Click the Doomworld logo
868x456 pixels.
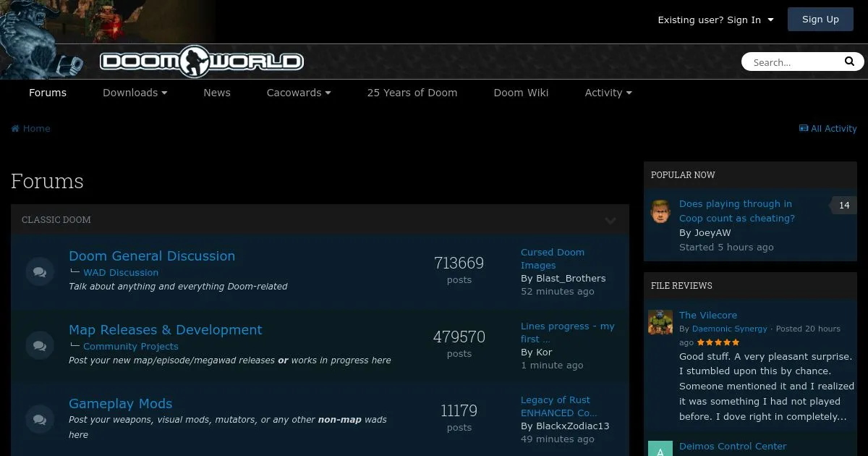click(x=202, y=62)
